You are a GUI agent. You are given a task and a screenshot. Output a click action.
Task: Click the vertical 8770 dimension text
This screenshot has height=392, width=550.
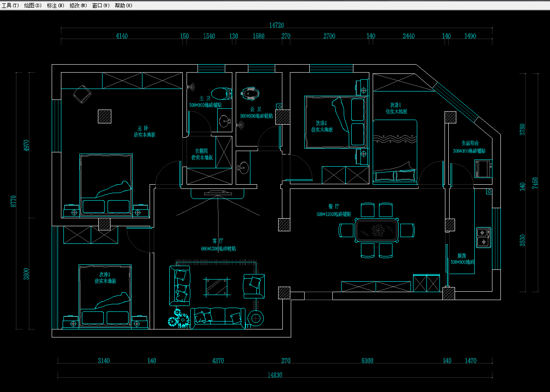[x=13, y=201]
